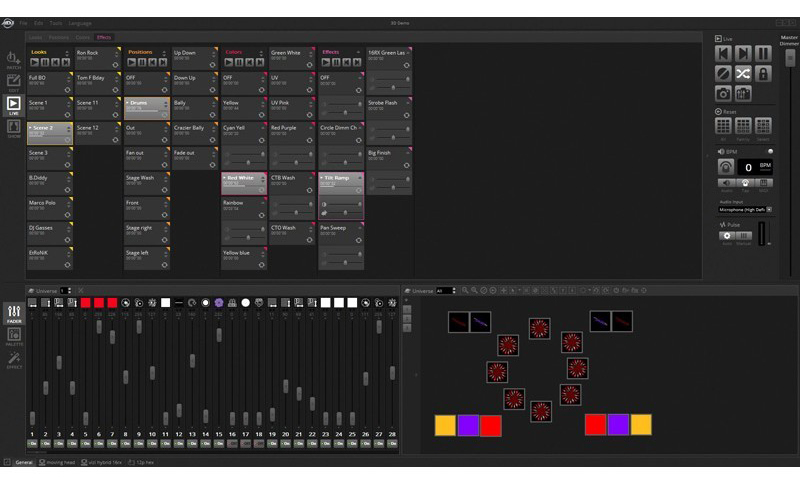Screen dimensions: 800x499
Task: Switch to the Effects tab
Action: pos(104,37)
